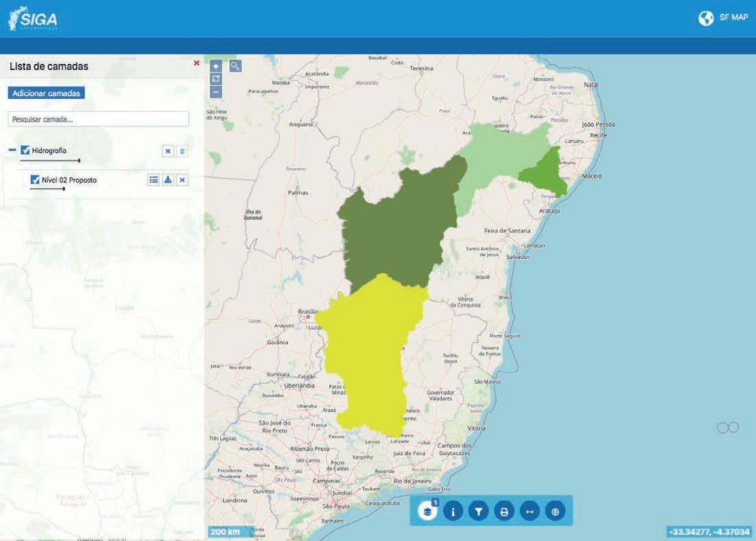Screen dimensions: 756x541
Task: Open map search magnifier tool
Action: [235, 66]
